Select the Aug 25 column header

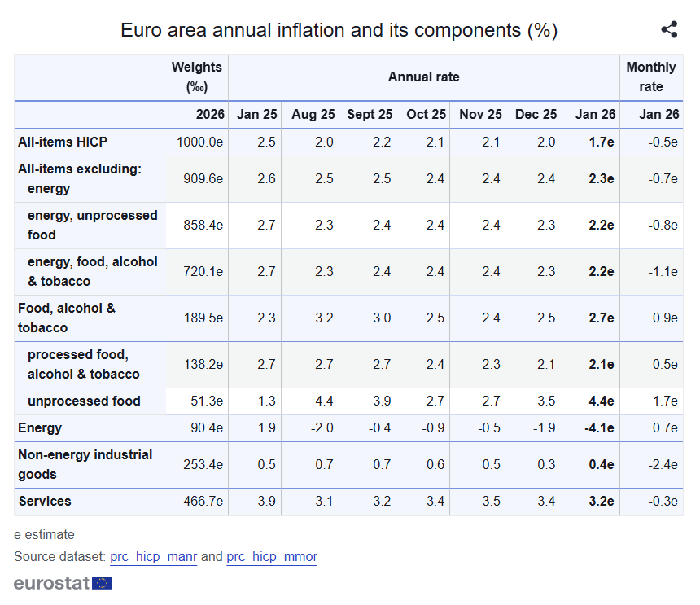click(x=313, y=115)
